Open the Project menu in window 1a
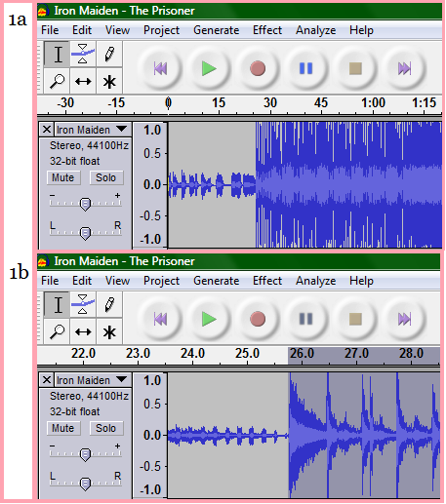Image resolution: width=446 pixels, height=504 pixels. point(161,30)
